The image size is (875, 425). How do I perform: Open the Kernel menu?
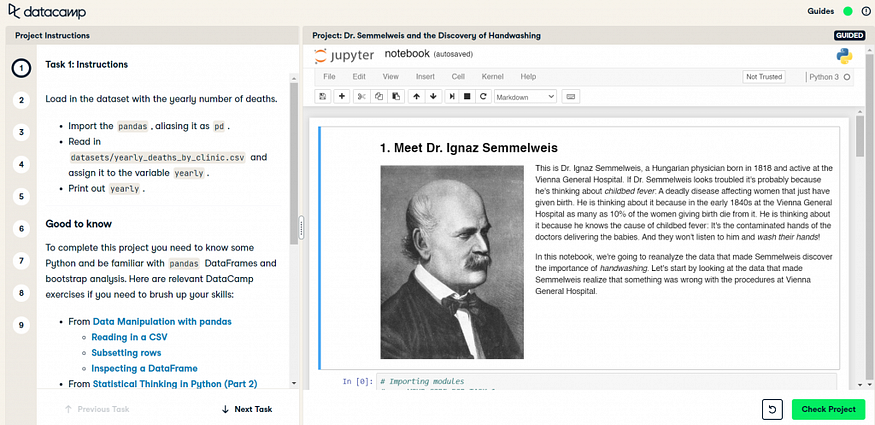492,77
